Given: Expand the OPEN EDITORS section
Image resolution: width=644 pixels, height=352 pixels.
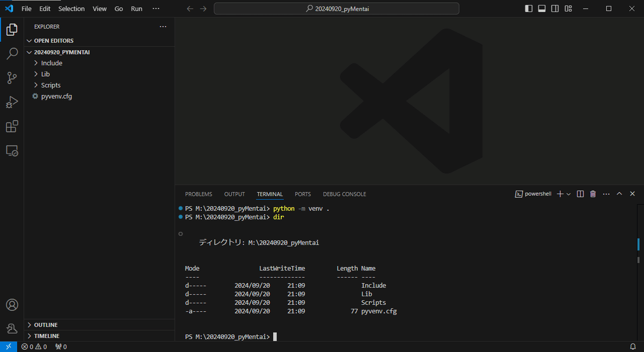Looking at the screenshot, I should (x=99, y=41).
